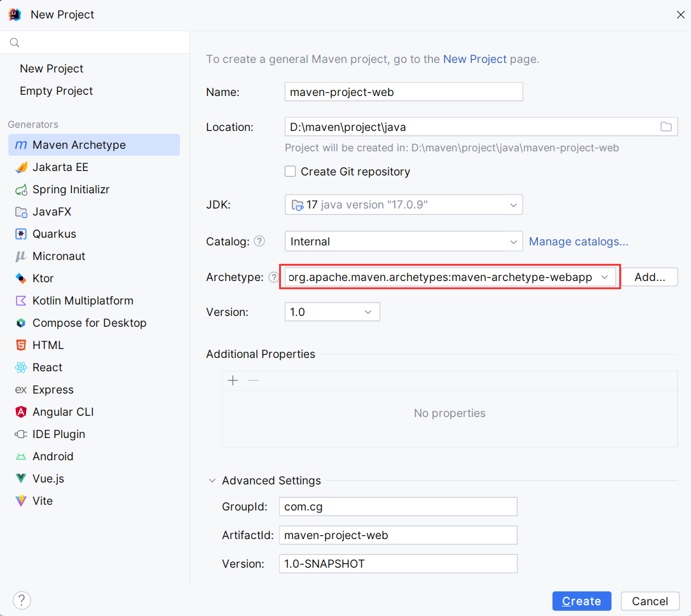
Task: Click the IDE Plugin plug icon
Action: pyautogui.click(x=21, y=434)
